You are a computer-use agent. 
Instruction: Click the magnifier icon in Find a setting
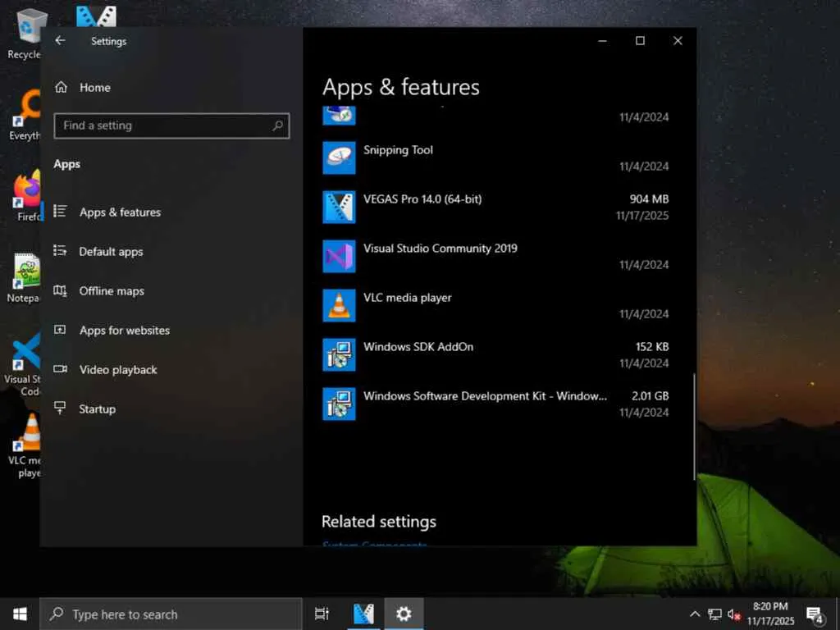tap(277, 126)
